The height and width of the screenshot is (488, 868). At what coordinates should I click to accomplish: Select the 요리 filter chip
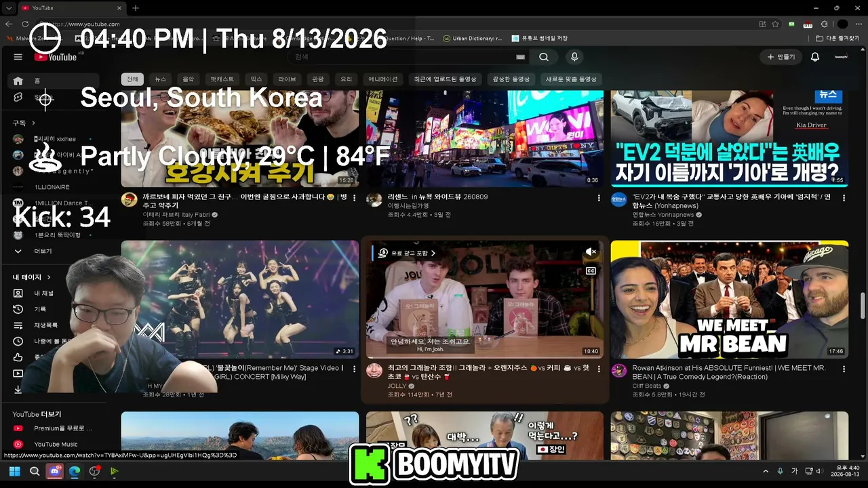347,79
